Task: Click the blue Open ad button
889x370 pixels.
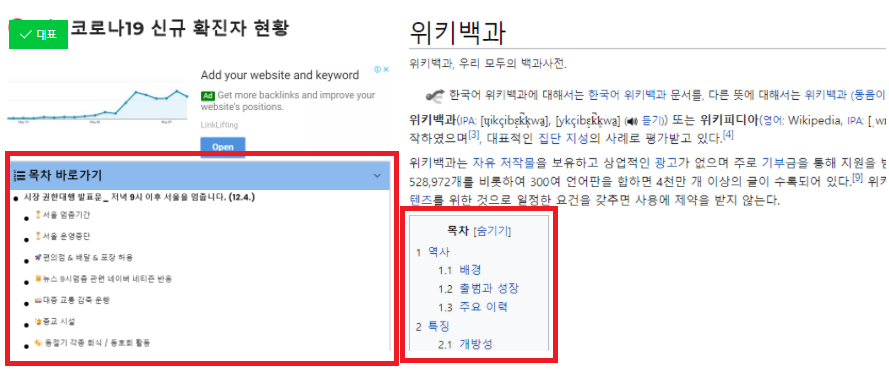Action: click(x=223, y=147)
